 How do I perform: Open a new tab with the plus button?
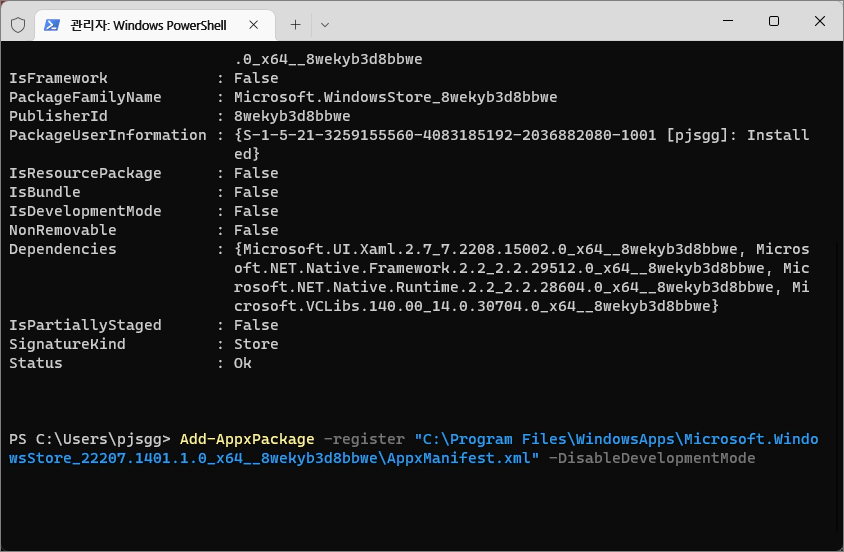(295, 25)
